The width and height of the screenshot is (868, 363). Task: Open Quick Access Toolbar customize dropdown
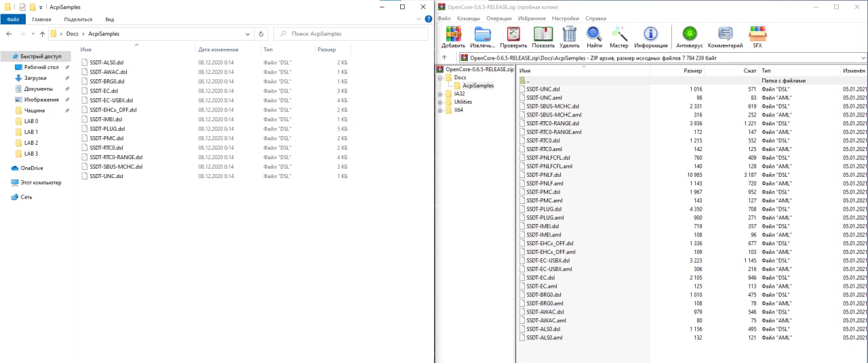click(42, 7)
